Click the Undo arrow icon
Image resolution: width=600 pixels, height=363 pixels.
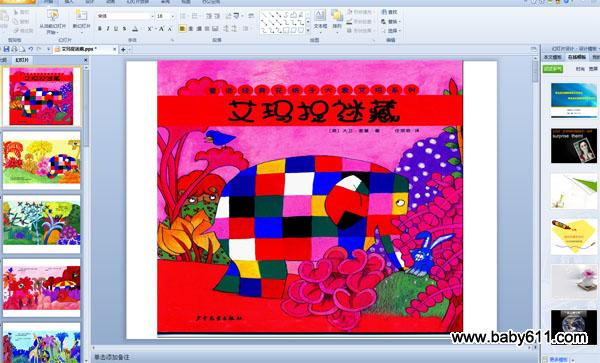tap(31, 49)
